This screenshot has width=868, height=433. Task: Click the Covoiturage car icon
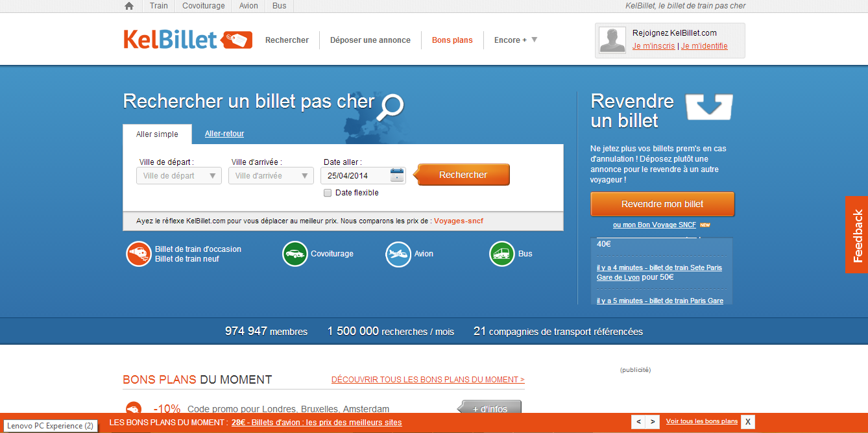coord(295,254)
